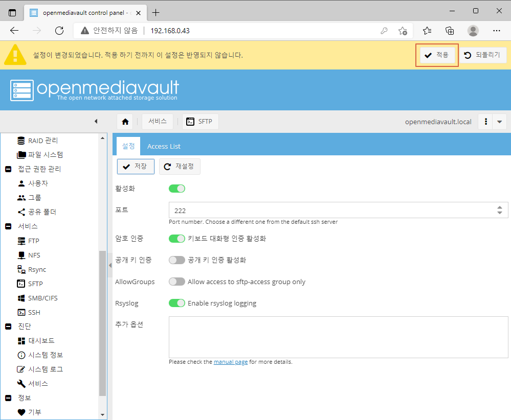511x420 pixels.
Task: Open the dropdown arrow beside the hostname
Action: pyautogui.click(x=500, y=122)
